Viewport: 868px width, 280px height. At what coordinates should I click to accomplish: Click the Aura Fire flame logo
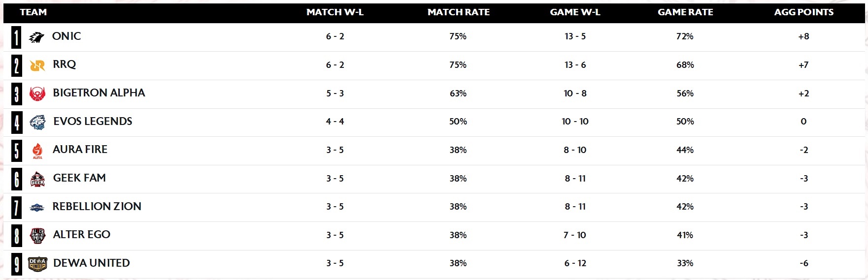[x=37, y=151]
